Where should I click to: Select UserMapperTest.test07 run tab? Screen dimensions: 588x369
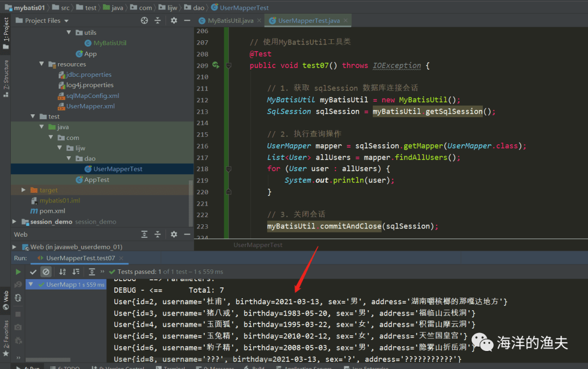(80, 258)
